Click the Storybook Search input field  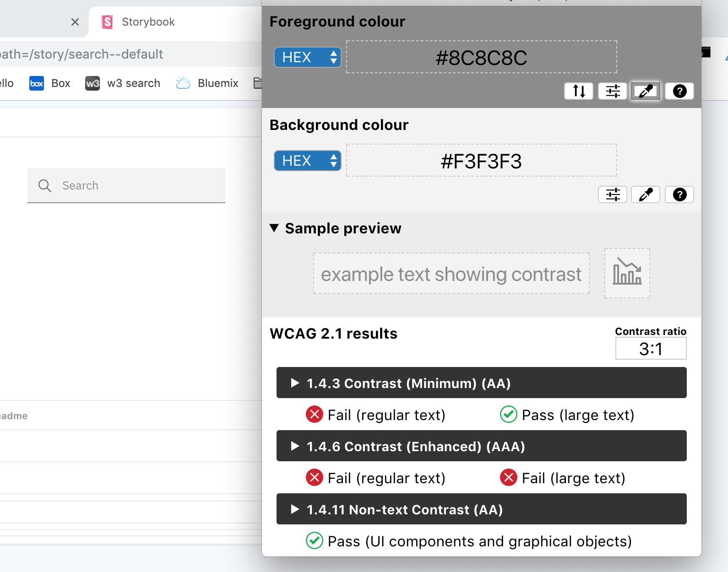pyautogui.click(x=126, y=185)
